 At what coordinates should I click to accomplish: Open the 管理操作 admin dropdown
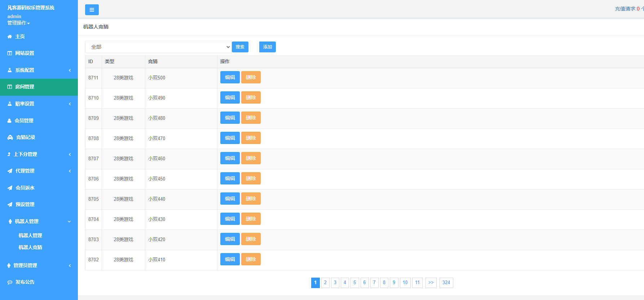click(x=18, y=23)
